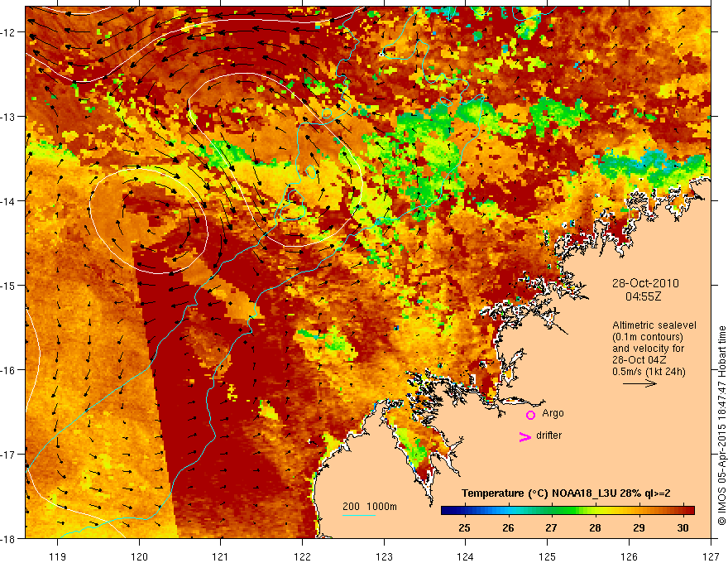Click the magenta drifter arrow legend symbol
The height and width of the screenshot is (563, 728).
[524, 436]
